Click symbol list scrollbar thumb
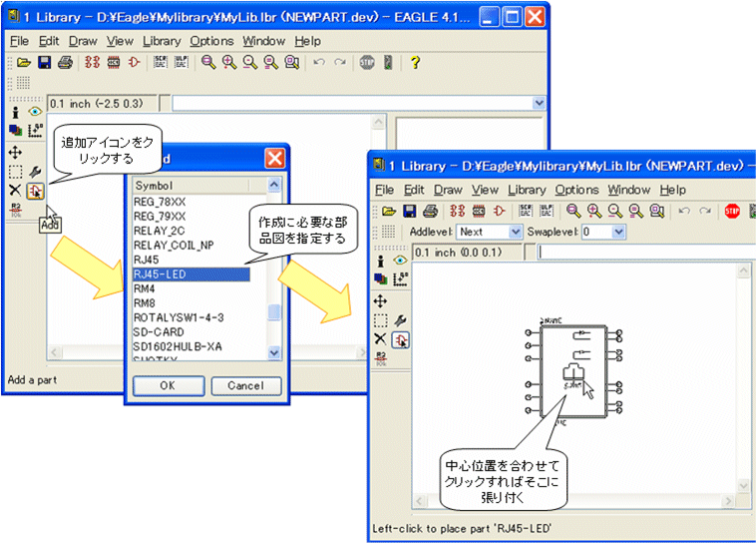The height and width of the screenshot is (543, 756). 274,312
